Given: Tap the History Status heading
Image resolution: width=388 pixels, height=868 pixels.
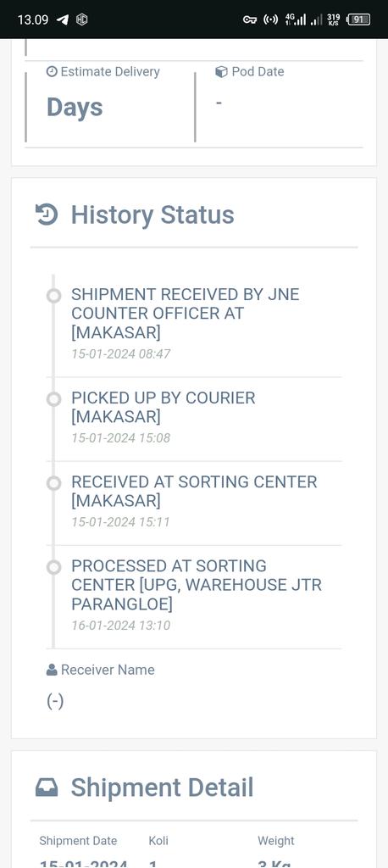Looking at the screenshot, I should click(152, 214).
